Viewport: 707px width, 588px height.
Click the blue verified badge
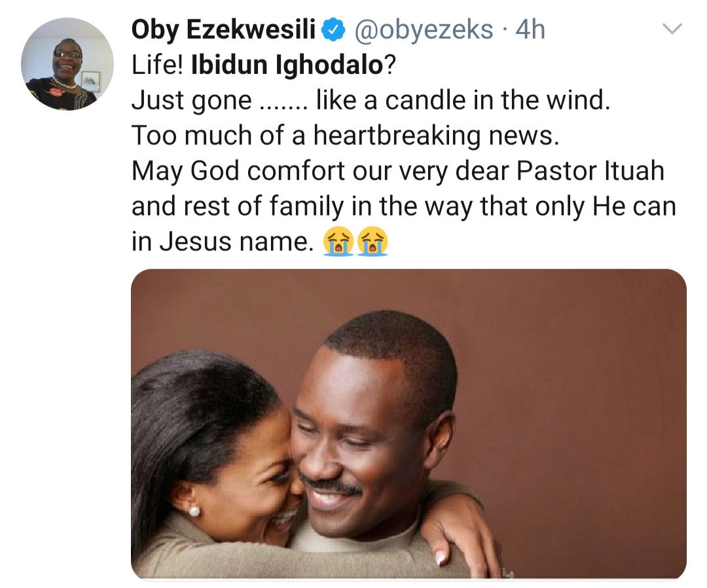click(x=333, y=30)
